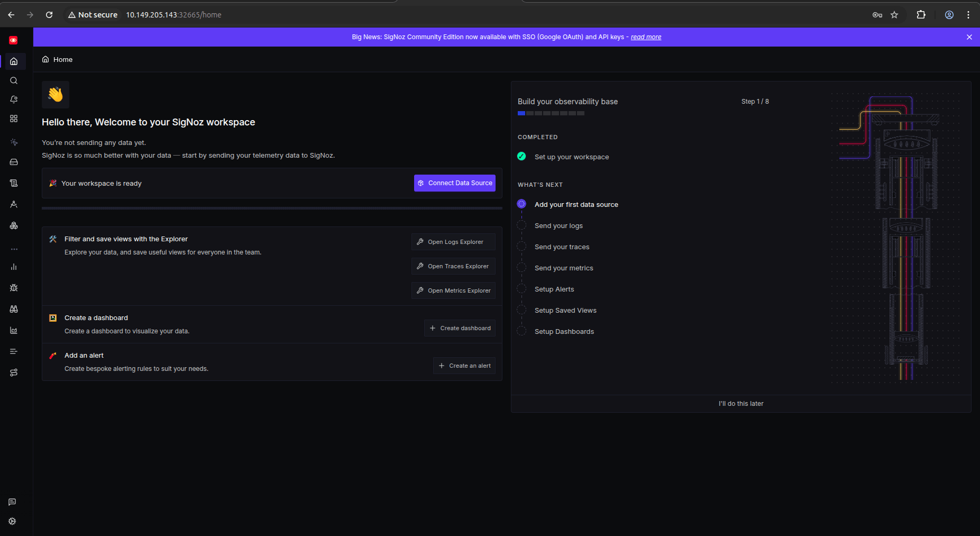Click the sparkle cursor shortcuts icon in sidebar
980x536 pixels.
(x=14, y=142)
